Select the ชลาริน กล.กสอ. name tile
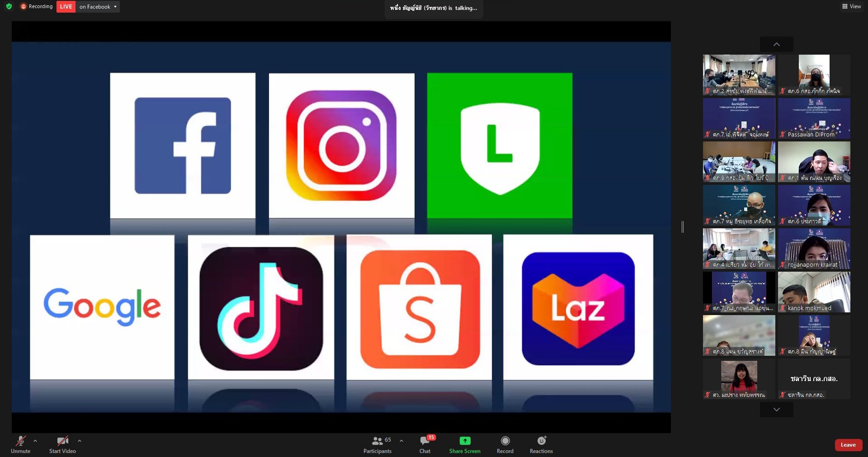Viewport: 868px width, 457px height. tap(814, 379)
